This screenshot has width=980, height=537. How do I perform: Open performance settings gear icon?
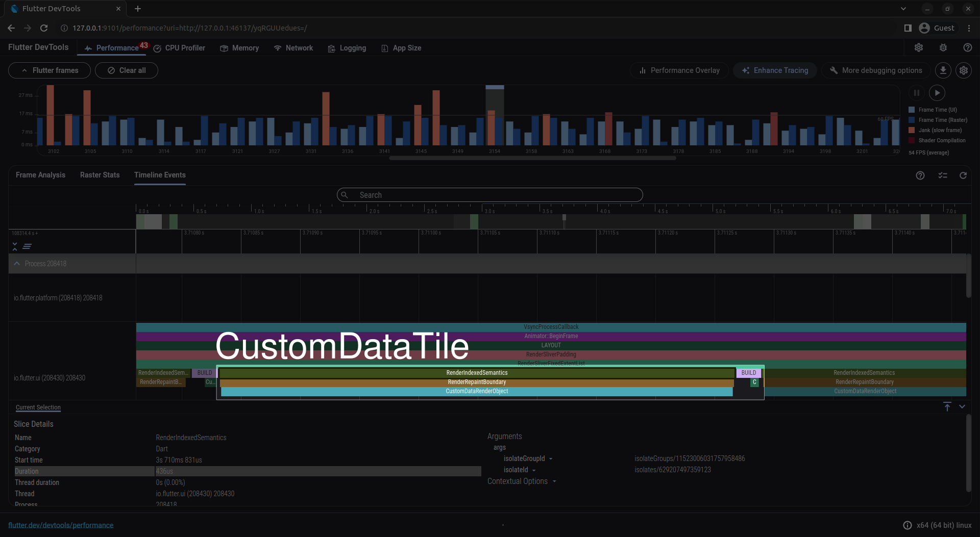(963, 70)
